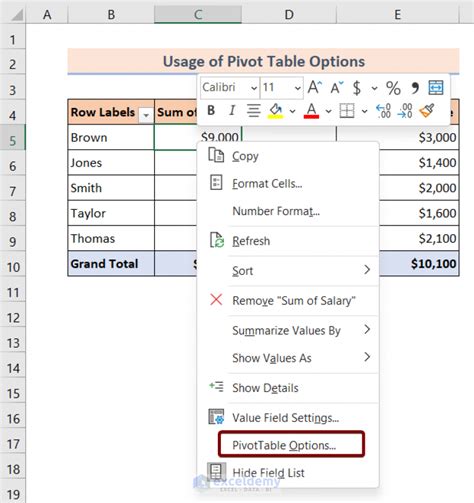Click the Show Details icon
The height and width of the screenshot is (503, 474).
coord(216,387)
